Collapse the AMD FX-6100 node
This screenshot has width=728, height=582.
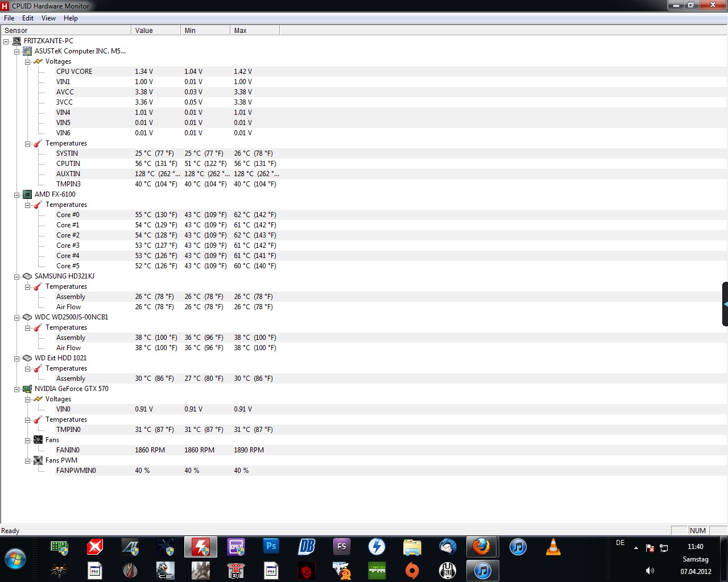click(x=17, y=195)
